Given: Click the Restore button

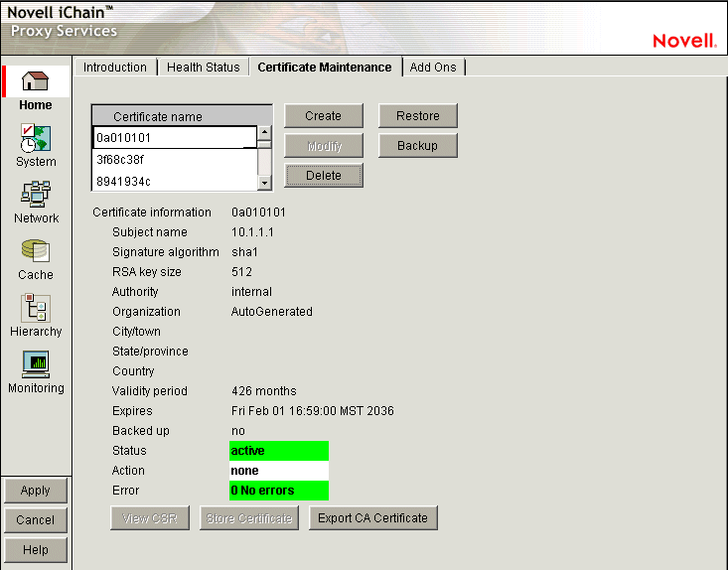Looking at the screenshot, I should [x=418, y=115].
